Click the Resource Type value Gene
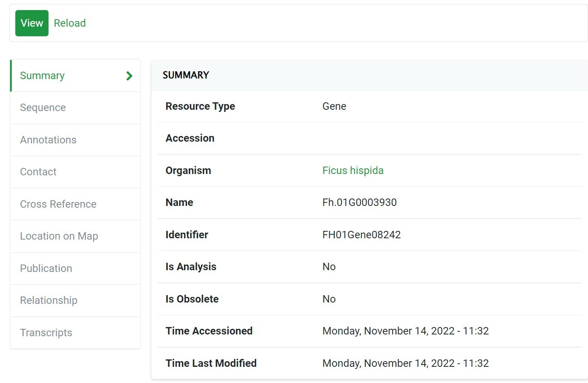 point(334,106)
